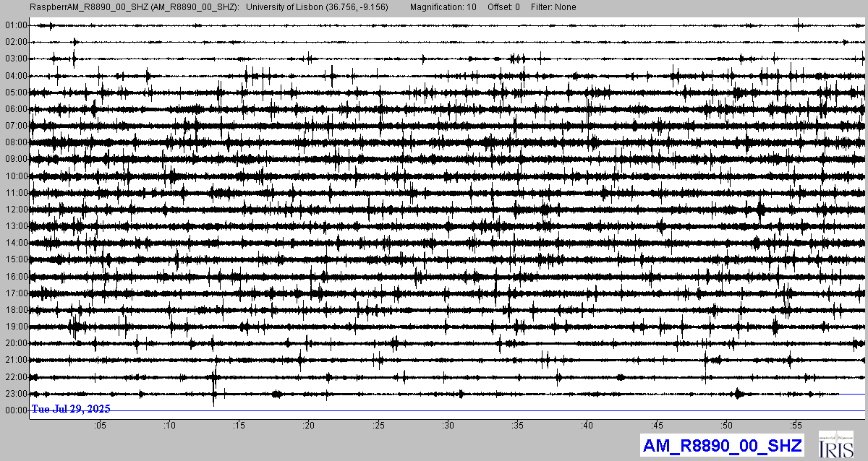Click the 21:00 hour label
868x461 pixels.
pos(15,360)
